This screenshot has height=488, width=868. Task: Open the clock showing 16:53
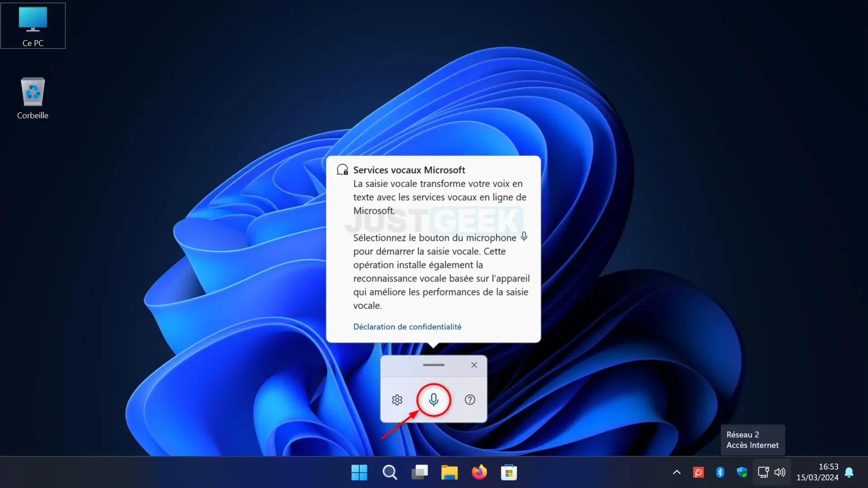828,467
